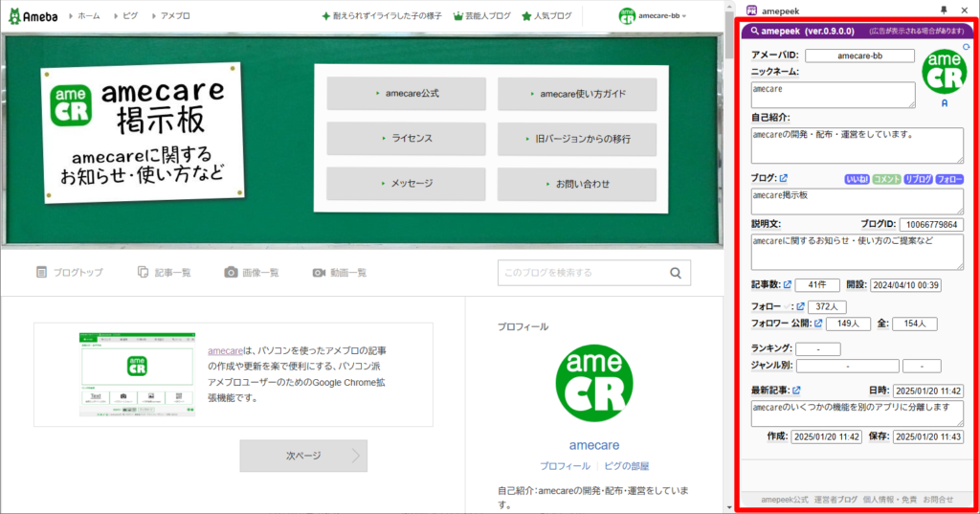Viewport: 980px width, 514px height.
Task: Click the refresh icon above the avatar
Action: pos(964,46)
